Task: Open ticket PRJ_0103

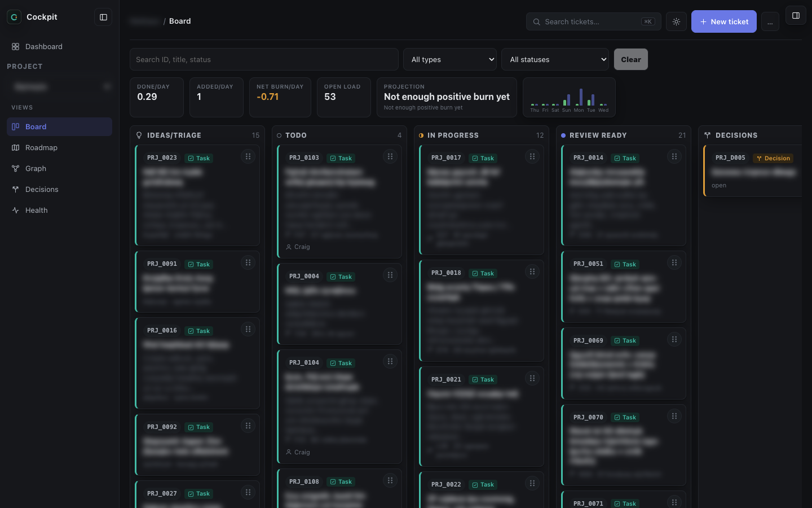Action: coord(339,202)
